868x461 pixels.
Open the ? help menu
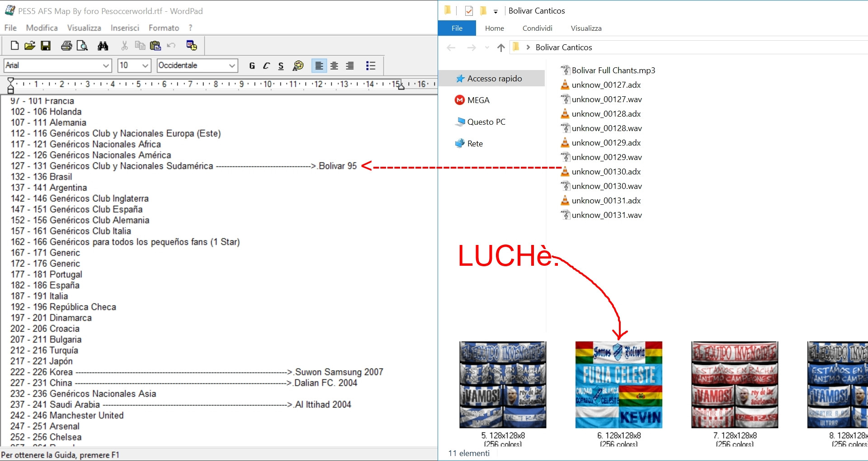(x=190, y=28)
